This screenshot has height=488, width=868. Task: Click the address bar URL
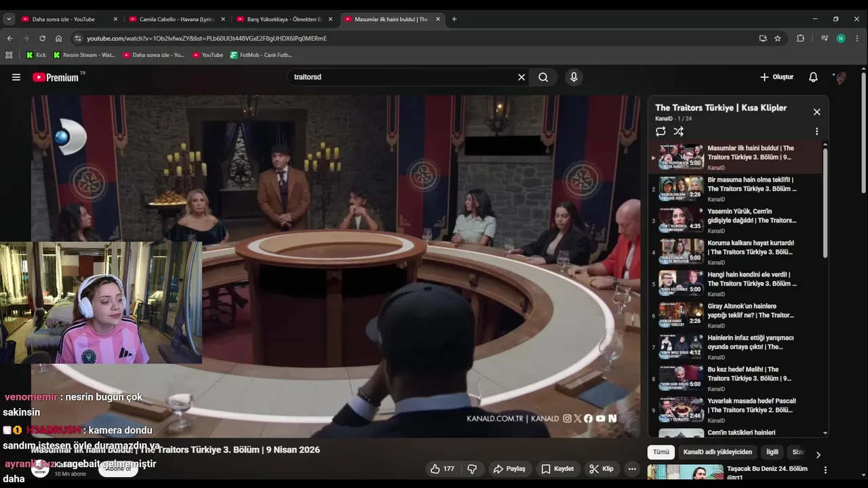click(207, 39)
